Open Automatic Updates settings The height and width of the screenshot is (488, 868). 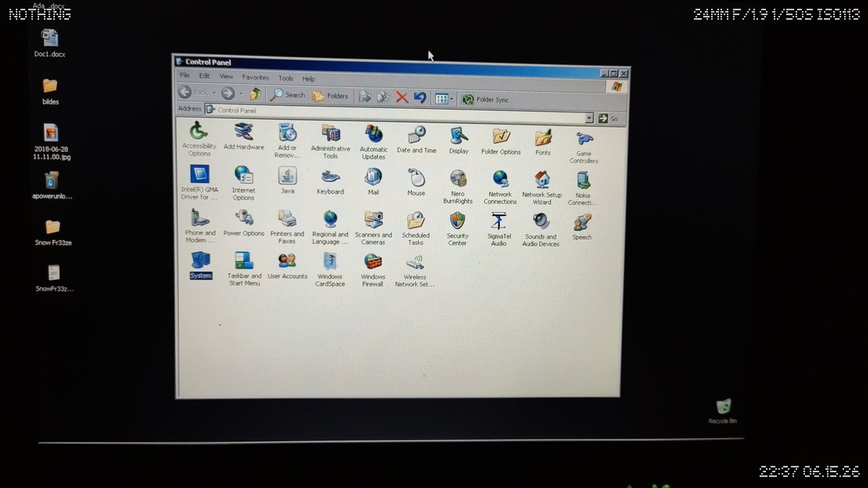coord(373,142)
